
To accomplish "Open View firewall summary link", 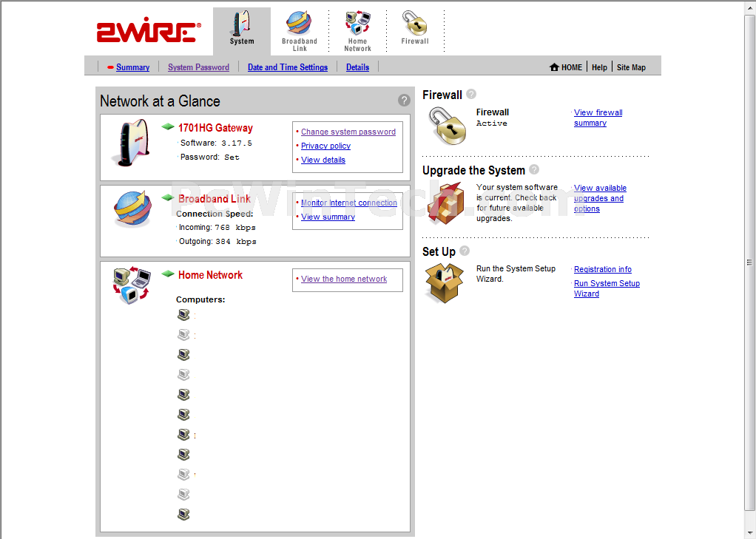I will pyautogui.click(x=598, y=118).
